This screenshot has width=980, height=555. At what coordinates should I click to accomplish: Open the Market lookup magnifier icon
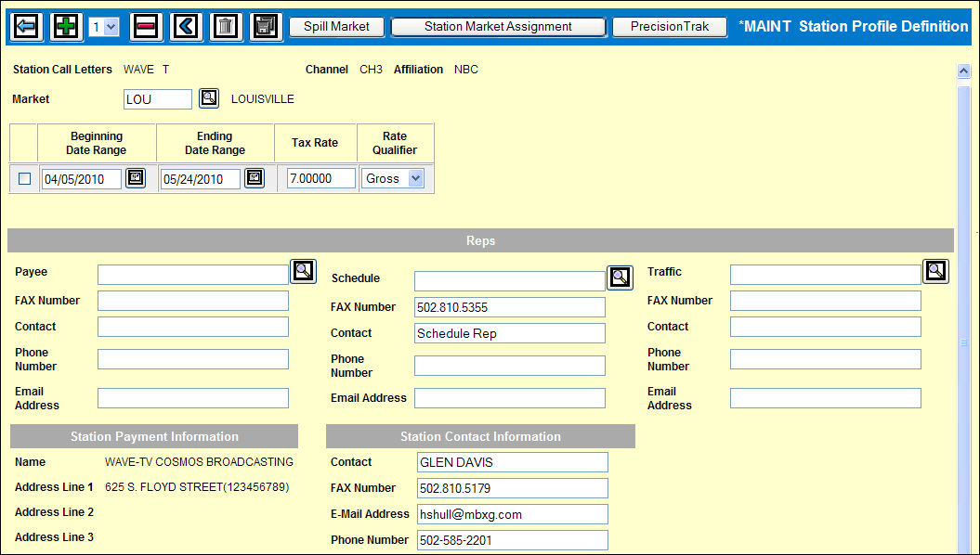click(x=209, y=98)
